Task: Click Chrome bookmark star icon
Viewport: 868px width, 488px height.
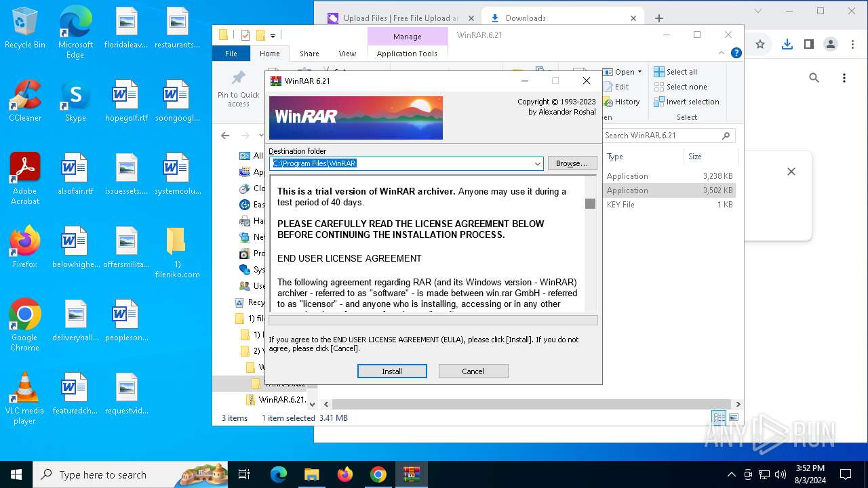Action: tap(760, 44)
